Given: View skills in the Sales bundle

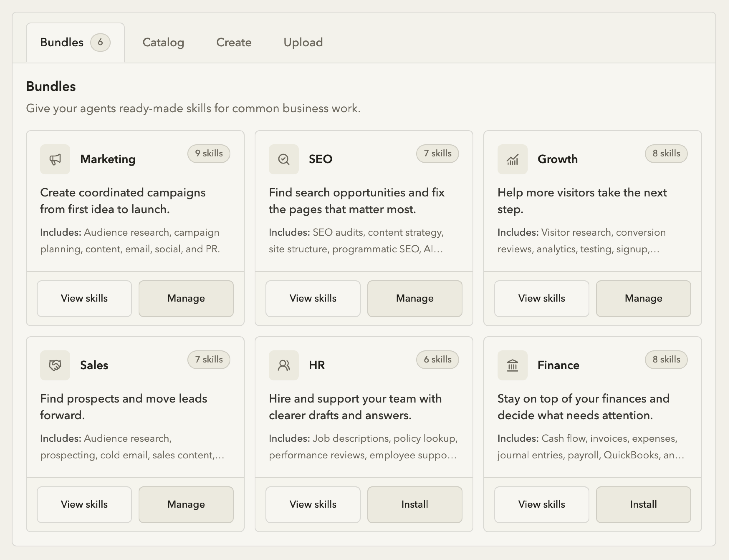Looking at the screenshot, I should (84, 504).
